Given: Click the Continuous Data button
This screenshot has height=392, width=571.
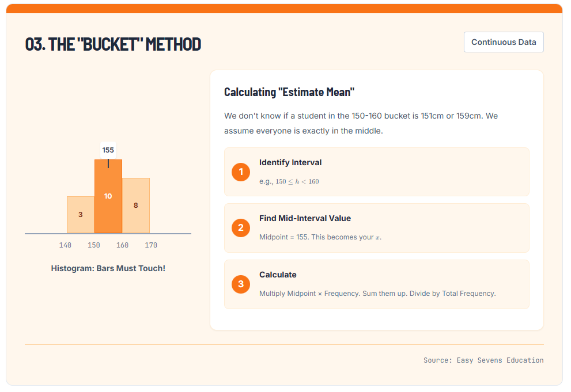Looking at the screenshot, I should [504, 42].
